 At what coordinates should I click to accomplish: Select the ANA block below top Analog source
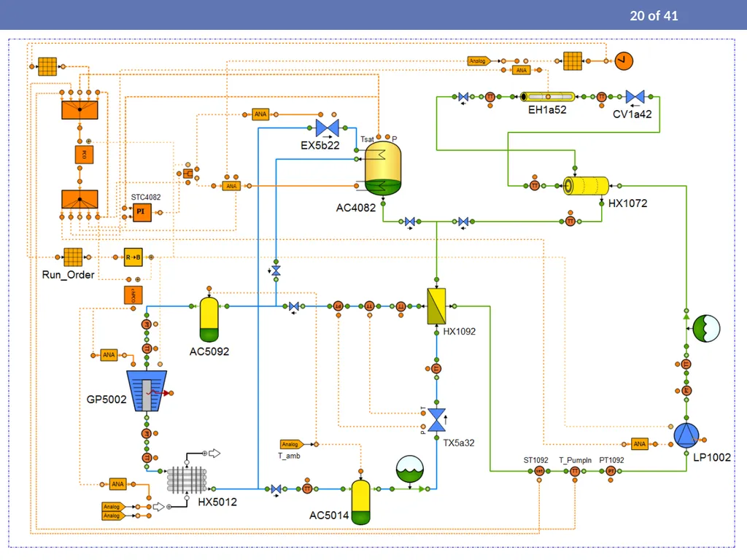[x=521, y=70]
